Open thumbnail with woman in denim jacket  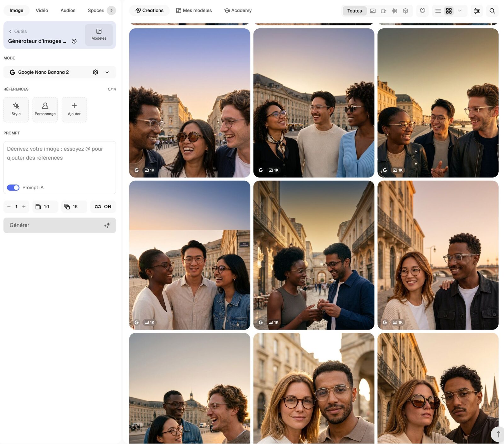tap(190, 255)
